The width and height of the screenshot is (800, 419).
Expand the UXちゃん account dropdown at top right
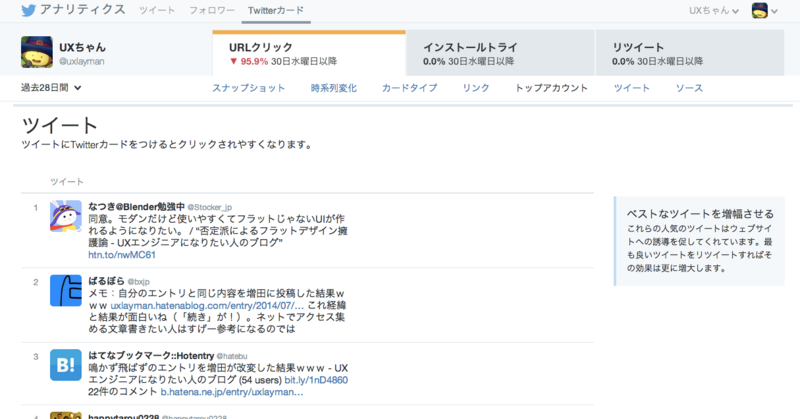click(x=714, y=10)
